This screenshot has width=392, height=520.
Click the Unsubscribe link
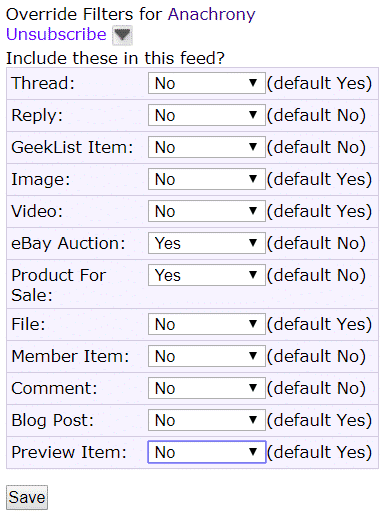coord(56,34)
